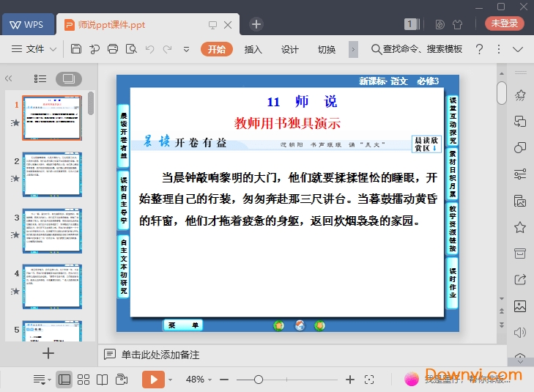
Task: Open the archive box icon in right sidebar
Action: [519, 253]
